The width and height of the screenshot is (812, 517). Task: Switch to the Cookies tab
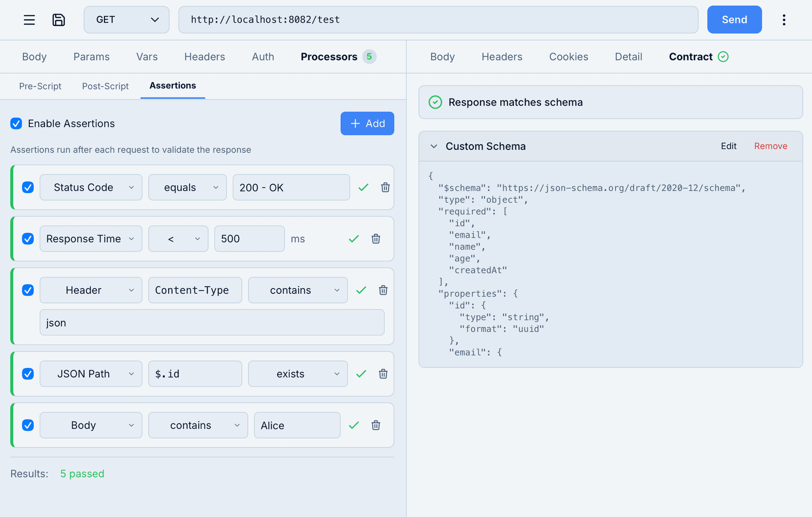point(569,57)
